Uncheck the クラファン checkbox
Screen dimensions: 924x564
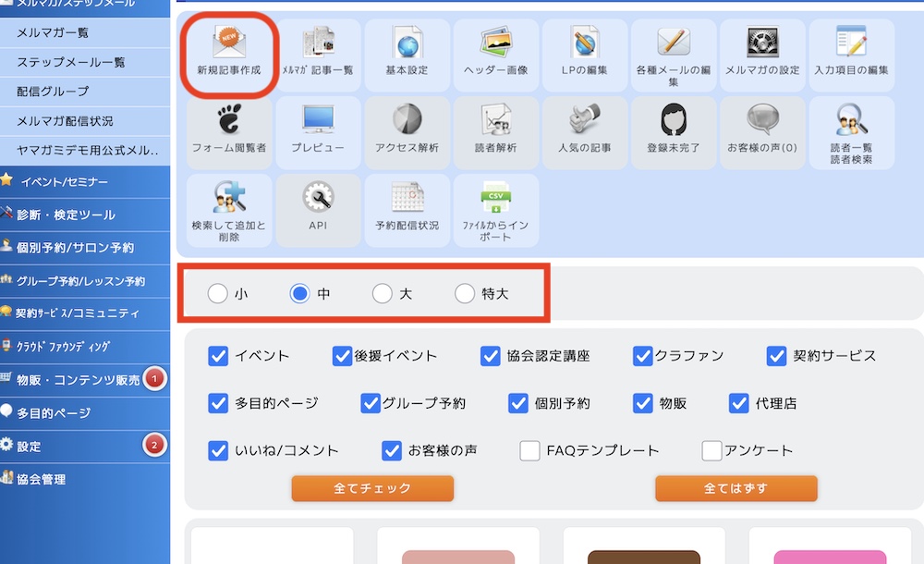click(643, 356)
